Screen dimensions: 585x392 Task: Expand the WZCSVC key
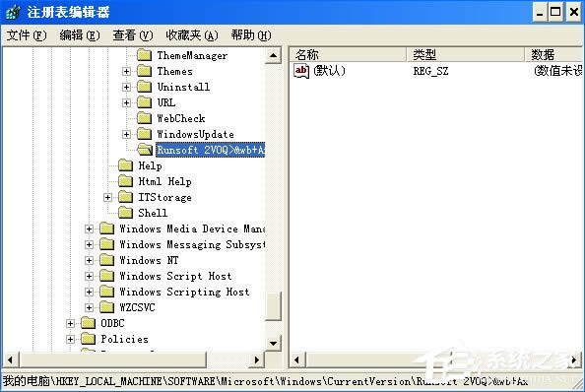(x=90, y=307)
